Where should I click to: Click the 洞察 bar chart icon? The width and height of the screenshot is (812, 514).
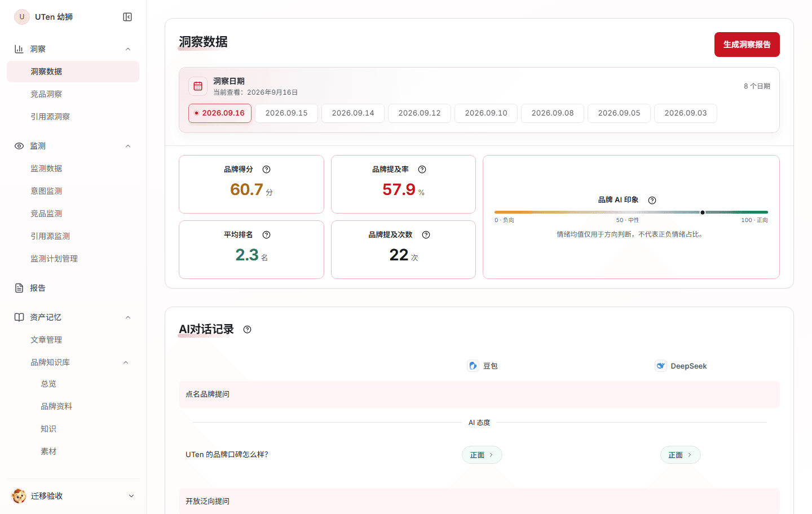pos(19,49)
